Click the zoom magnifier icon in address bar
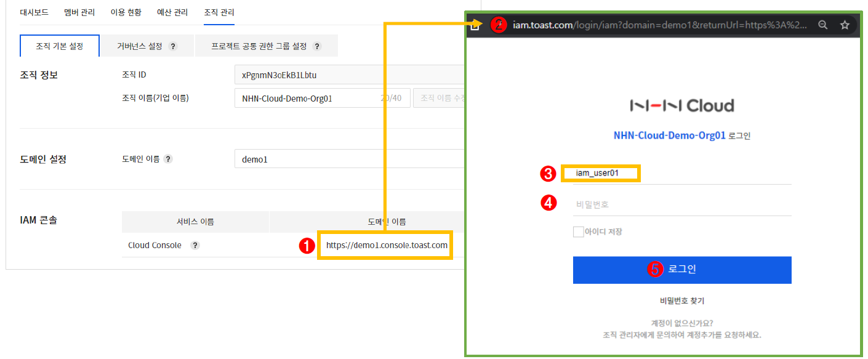 coord(822,25)
